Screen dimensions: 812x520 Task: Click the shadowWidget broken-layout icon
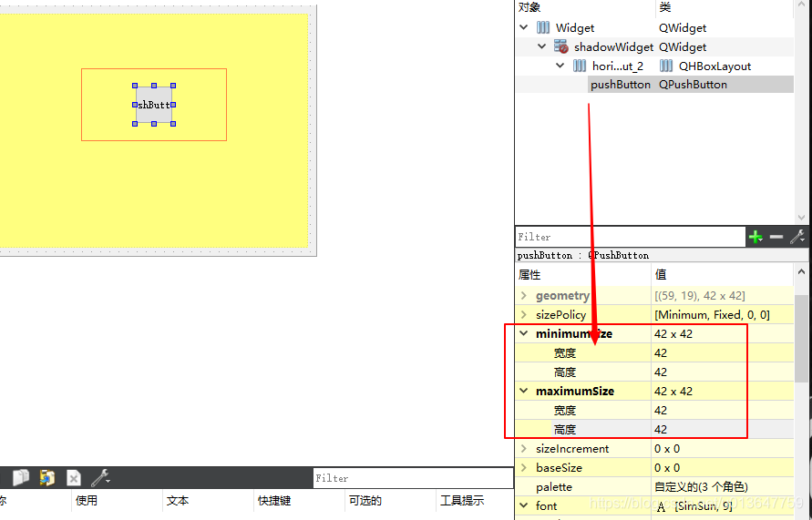(x=560, y=46)
